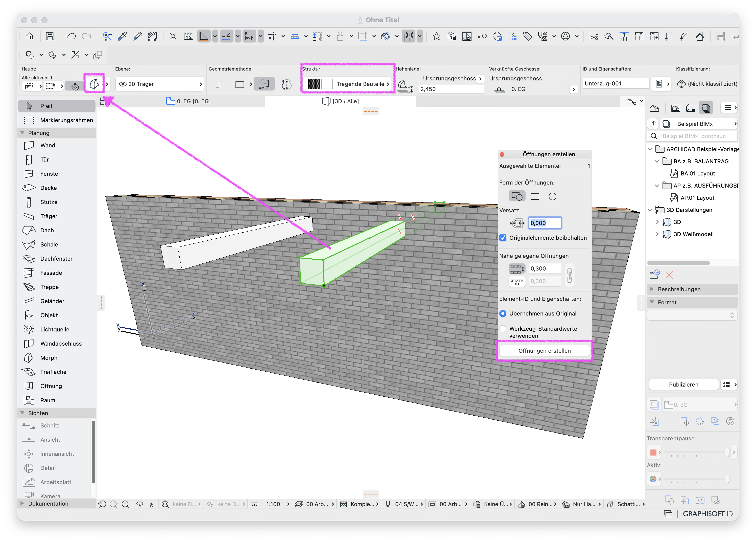Open the Schnitt view tool
Screen dimensions: 756x542
(49, 426)
